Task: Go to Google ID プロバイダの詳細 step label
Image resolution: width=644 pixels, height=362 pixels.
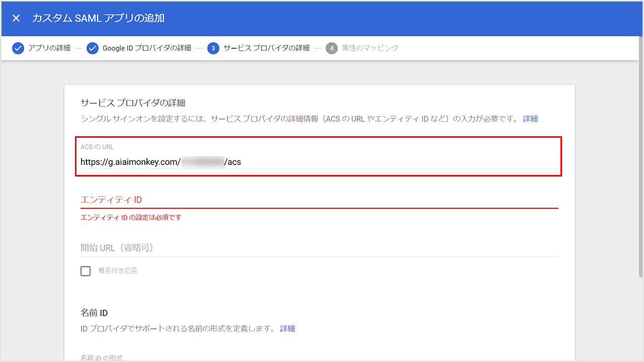Action: pyautogui.click(x=146, y=48)
